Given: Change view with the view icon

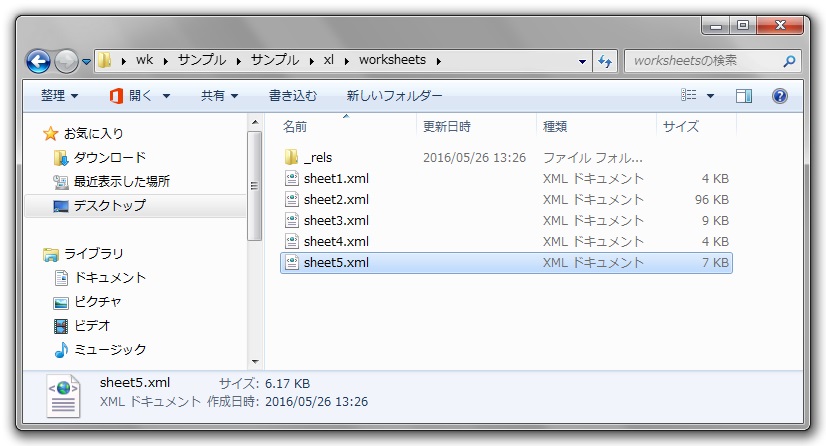Looking at the screenshot, I should (689, 95).
